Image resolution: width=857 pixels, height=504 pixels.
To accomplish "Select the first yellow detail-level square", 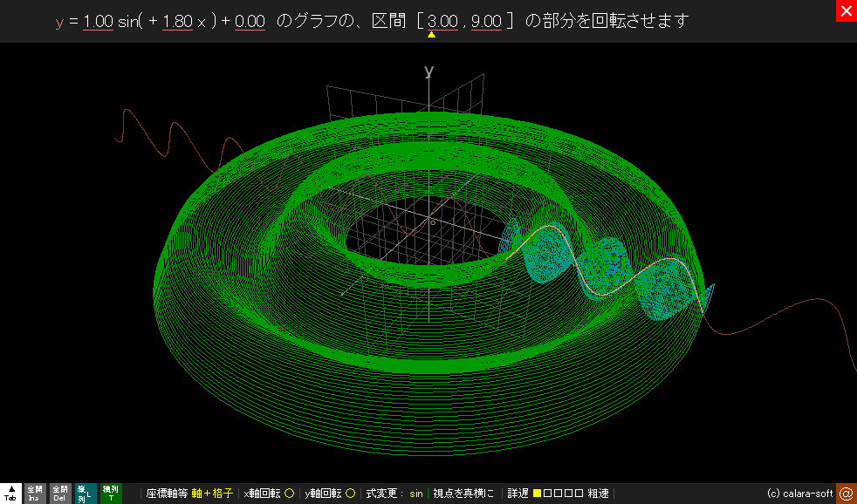I will coord(537,494).
